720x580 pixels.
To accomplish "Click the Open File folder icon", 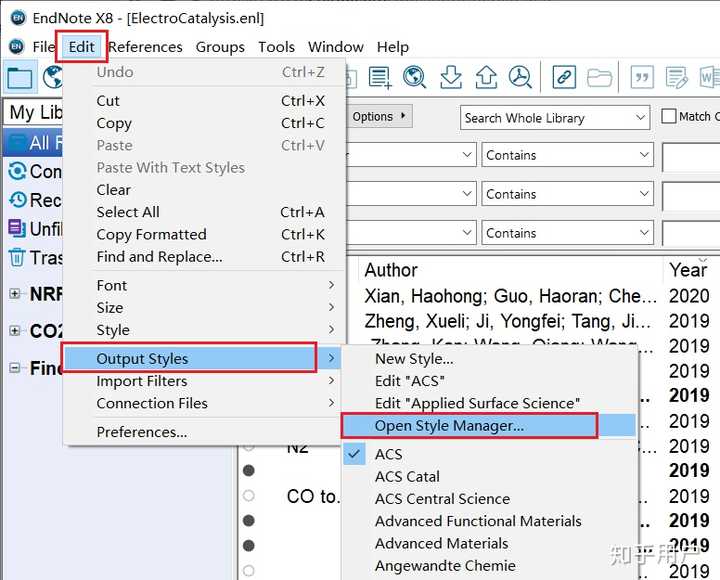I will click(599, 77).
